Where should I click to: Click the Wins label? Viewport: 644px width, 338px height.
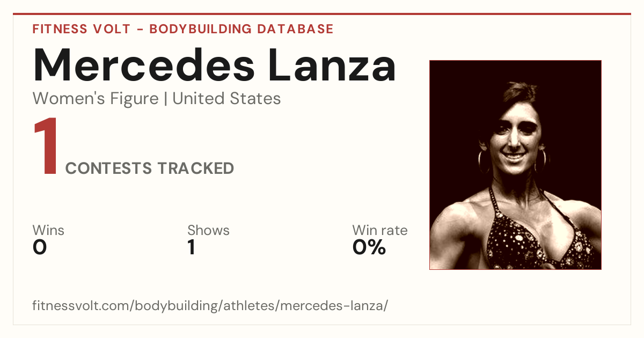pyautogui.click(x=48, y=230)
